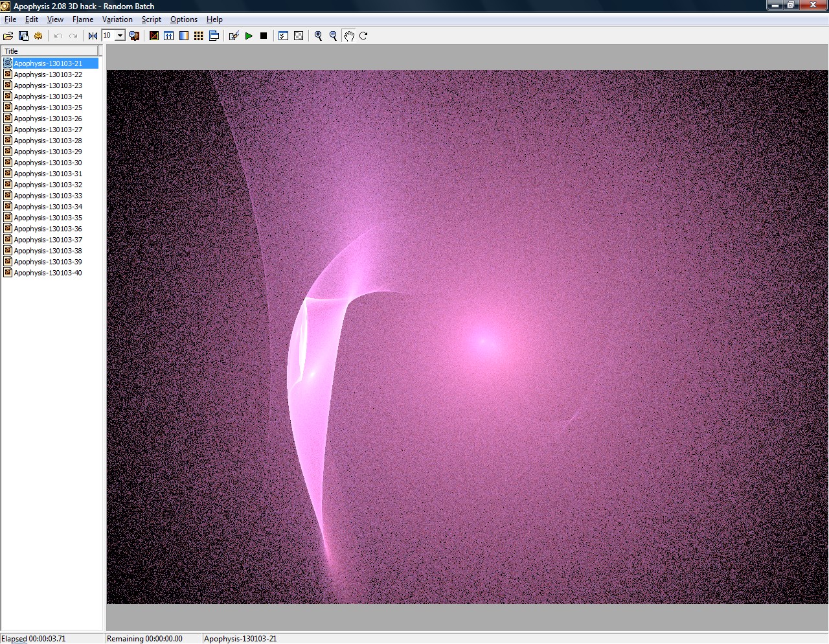The height and width of the screenshot is (644, 829).
Task: Run script with green play icon
Action: (249, 36)
